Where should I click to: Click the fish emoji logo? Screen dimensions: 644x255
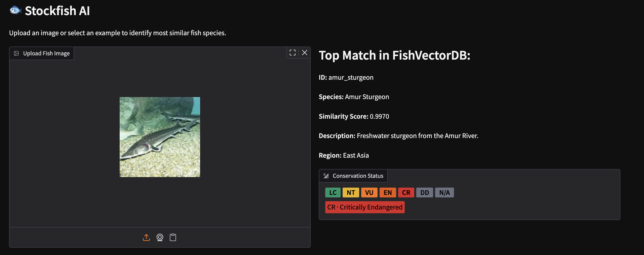(x=15, y=11)
